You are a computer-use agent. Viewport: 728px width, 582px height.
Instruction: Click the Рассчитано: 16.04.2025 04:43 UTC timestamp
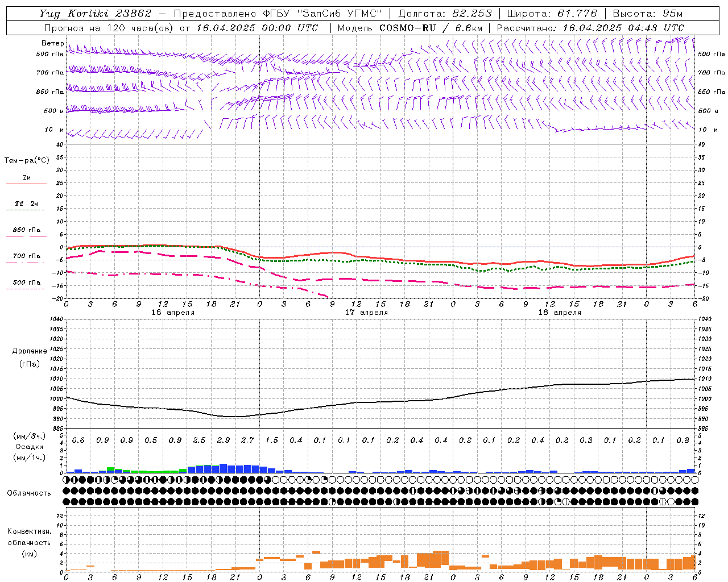590,28
